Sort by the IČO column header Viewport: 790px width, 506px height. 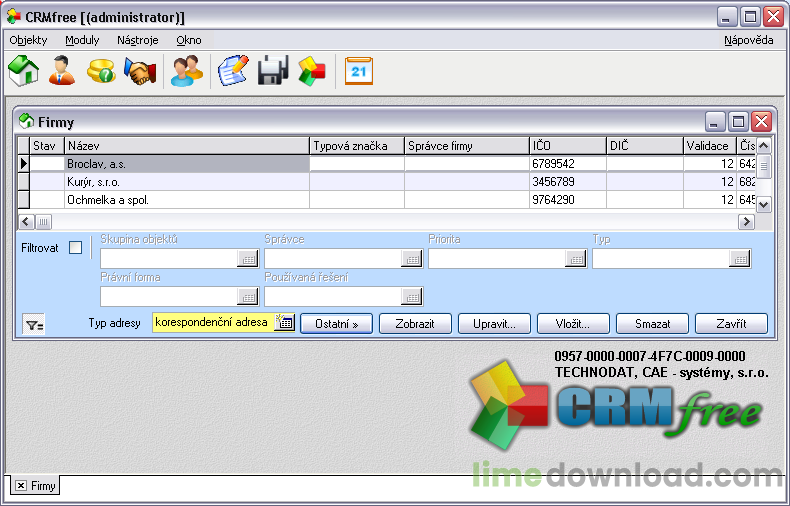tap(568, 146)
